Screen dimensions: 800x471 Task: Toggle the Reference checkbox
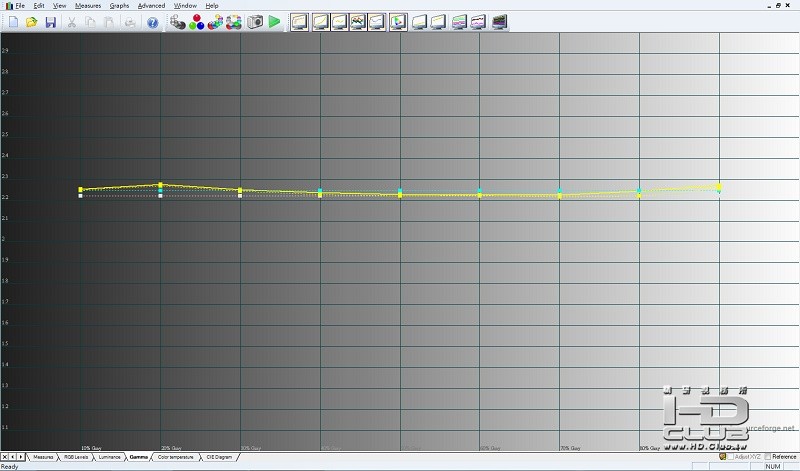[x=767, y=457]
